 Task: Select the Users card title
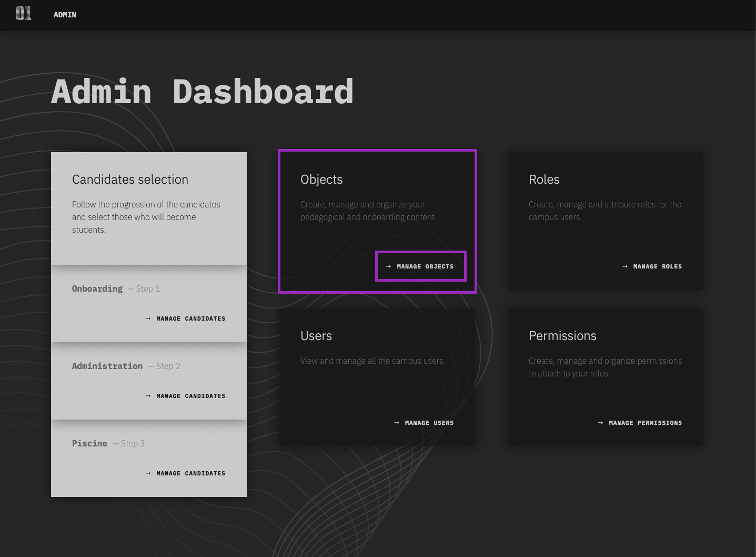[x=316, y=336]
